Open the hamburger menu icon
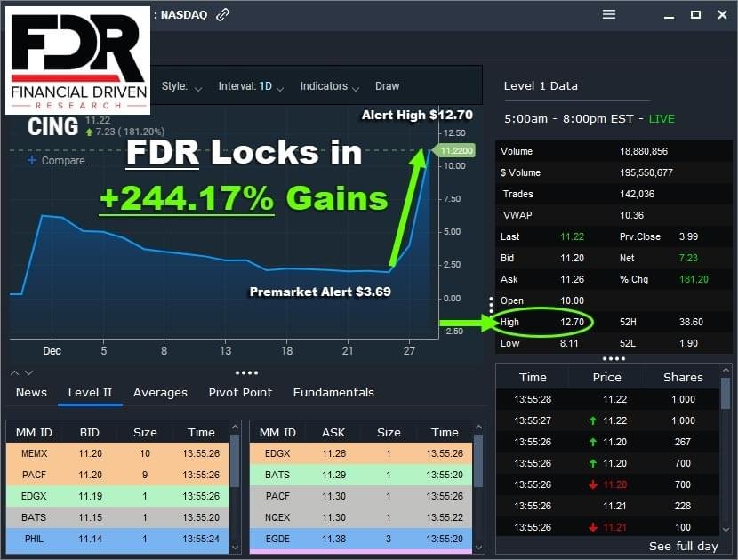This screenshot has height=560, width=738. [609, 14]
